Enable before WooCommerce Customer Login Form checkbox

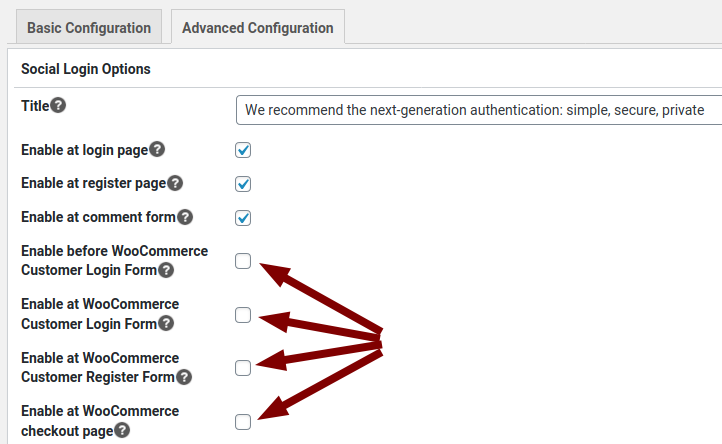click(243, 261)
